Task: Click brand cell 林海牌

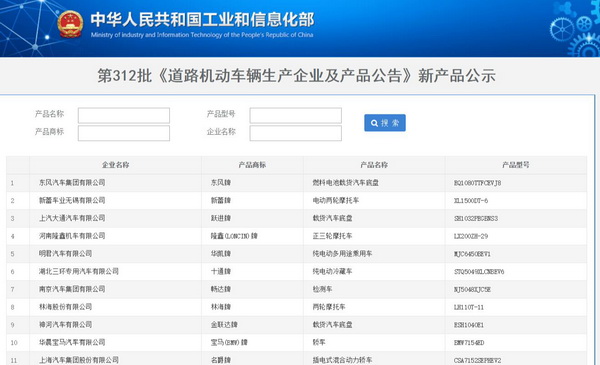Action: pyautogui.click(x=221, y=306)
